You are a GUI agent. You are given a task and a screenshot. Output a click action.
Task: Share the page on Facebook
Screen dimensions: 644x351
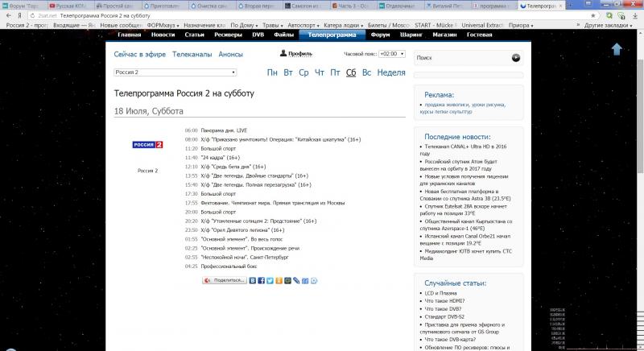(261, 281)
